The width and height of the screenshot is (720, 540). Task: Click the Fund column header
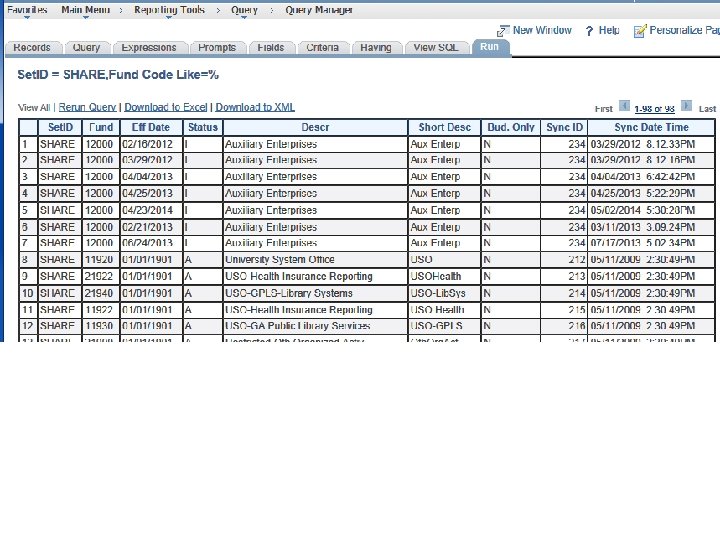(x=101, y=127)
